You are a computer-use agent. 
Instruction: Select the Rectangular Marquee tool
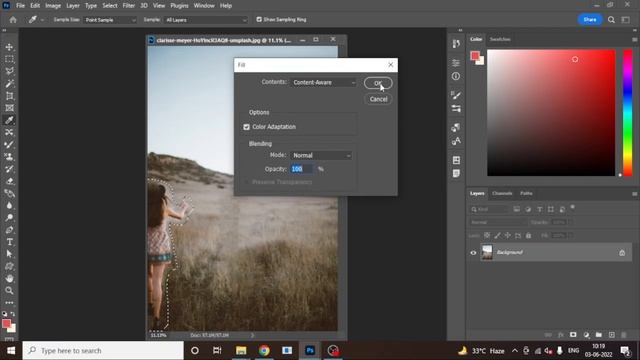[9, 59]
